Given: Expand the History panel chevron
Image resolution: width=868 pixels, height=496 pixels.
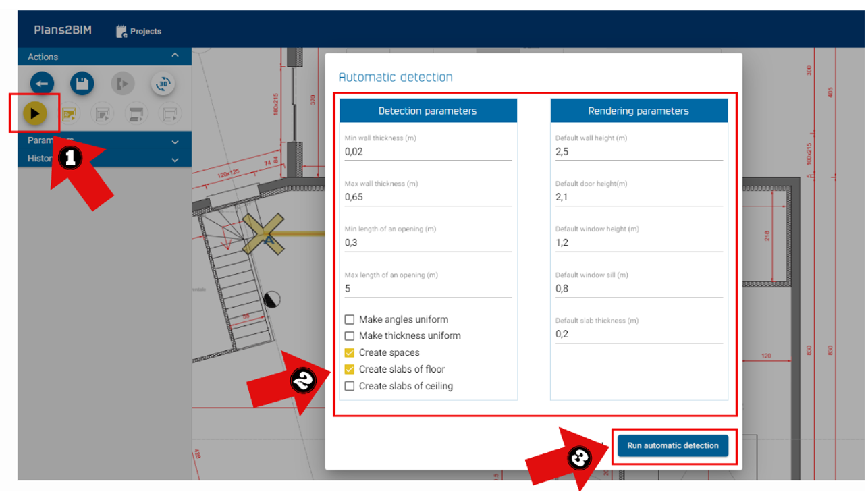Looking at the screenshot, I should point(175,160).
